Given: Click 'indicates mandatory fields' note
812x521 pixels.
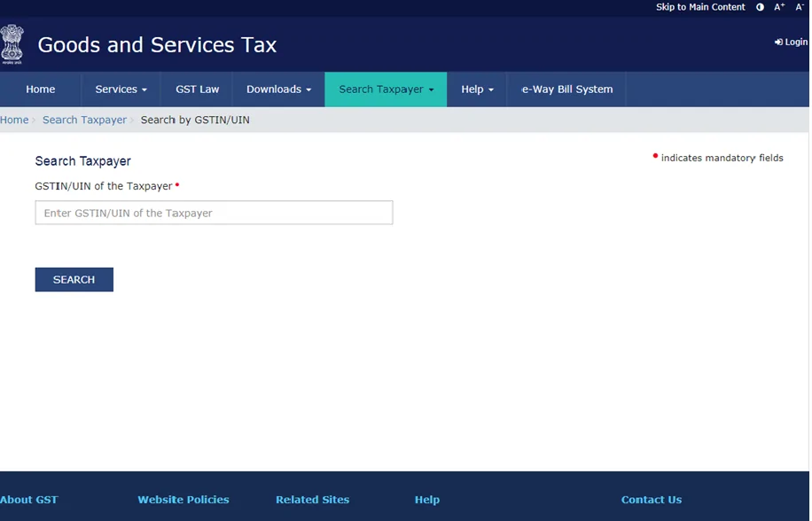Looking at the screenshot, I should (722, 158).
